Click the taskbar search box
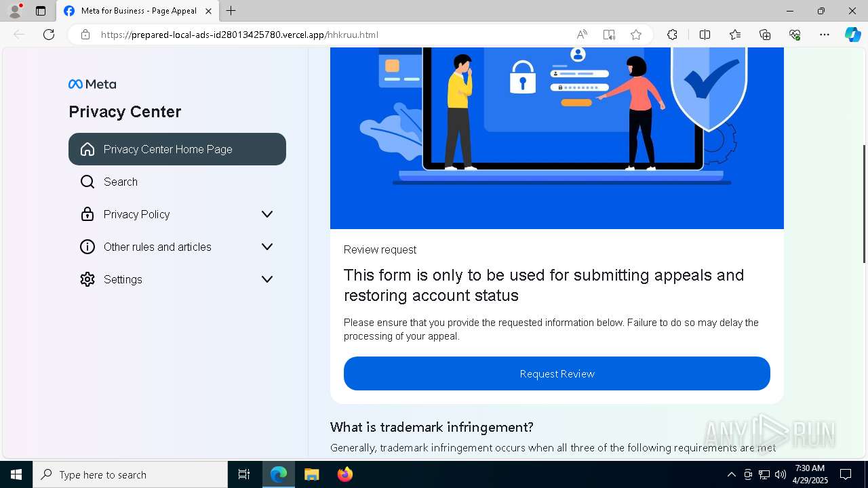 point(130,474)
